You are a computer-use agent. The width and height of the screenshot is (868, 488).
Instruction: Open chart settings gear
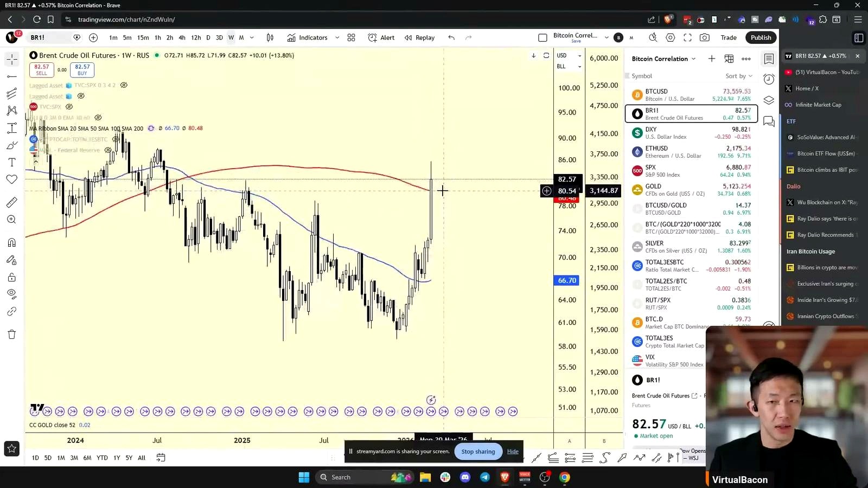(x=671, y=37)
